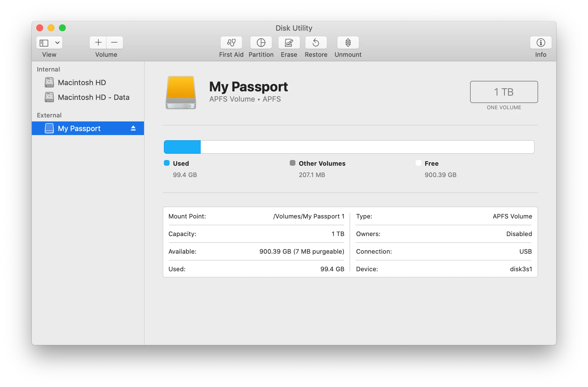This screenshot has height=387, width=588.
Task: Click the blue Used storage bar segment
Action: [x=182, y=147]
